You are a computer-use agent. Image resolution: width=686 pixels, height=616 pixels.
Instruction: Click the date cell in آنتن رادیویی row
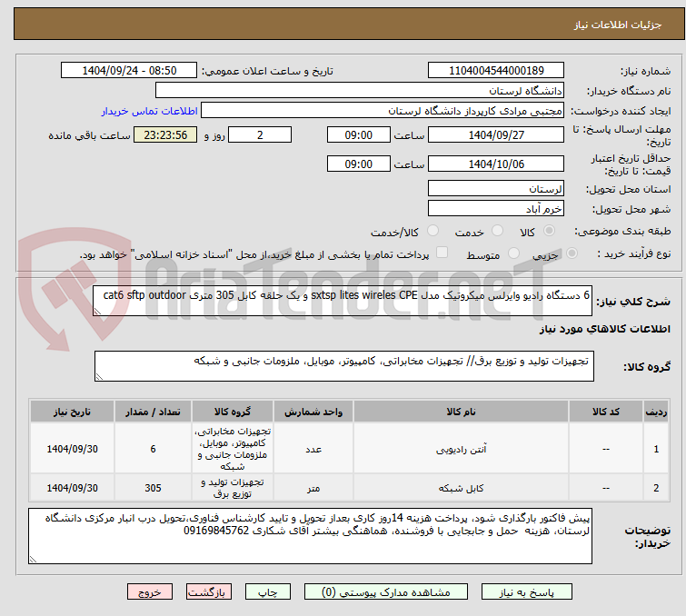[72, 449]
